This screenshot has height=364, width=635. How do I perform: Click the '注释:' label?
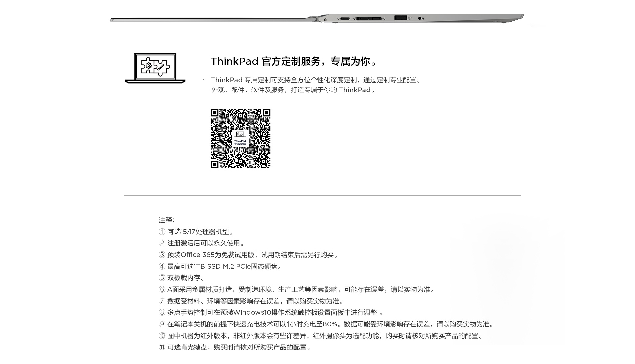click(x=167, y=220)
